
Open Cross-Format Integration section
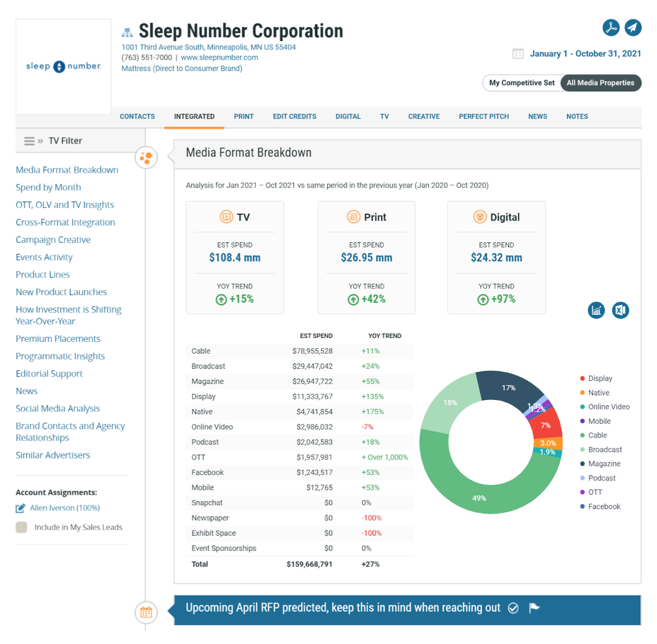click(x=66, y=222)
